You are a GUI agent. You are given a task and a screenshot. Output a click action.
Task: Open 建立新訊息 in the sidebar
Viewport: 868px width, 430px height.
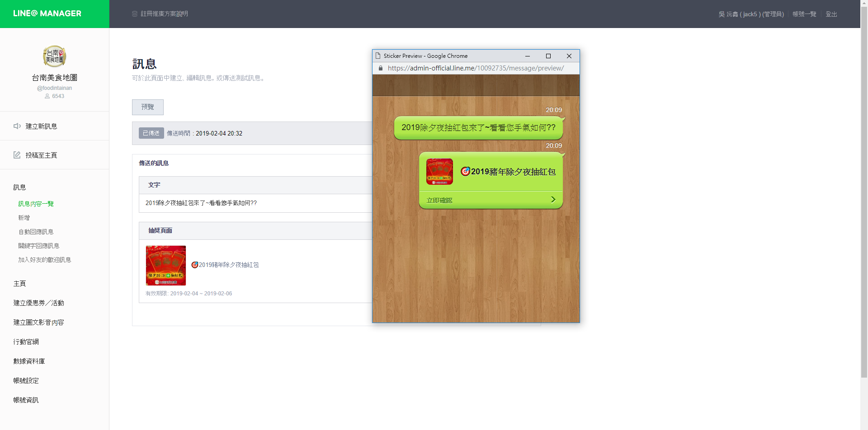click(x=41, y=126)
